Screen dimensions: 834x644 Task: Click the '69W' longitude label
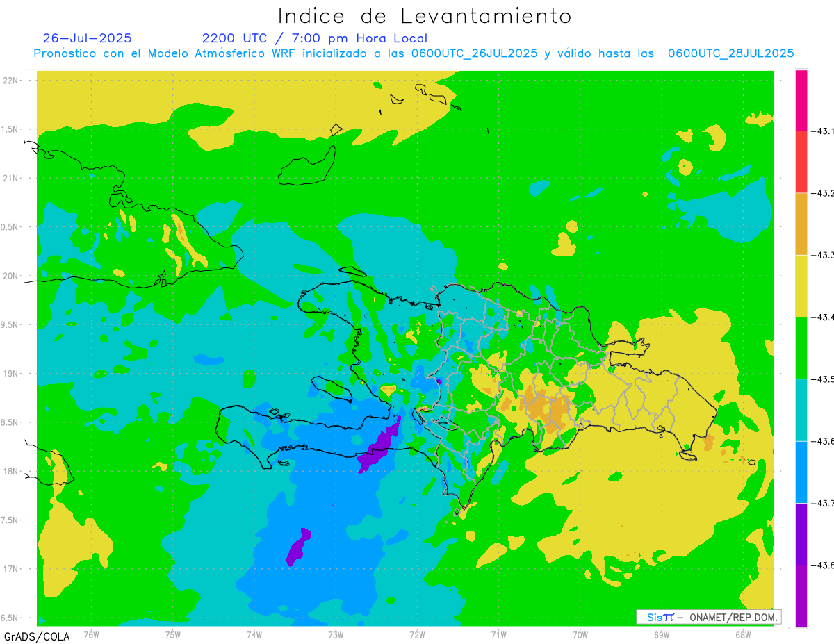point(661,634)
